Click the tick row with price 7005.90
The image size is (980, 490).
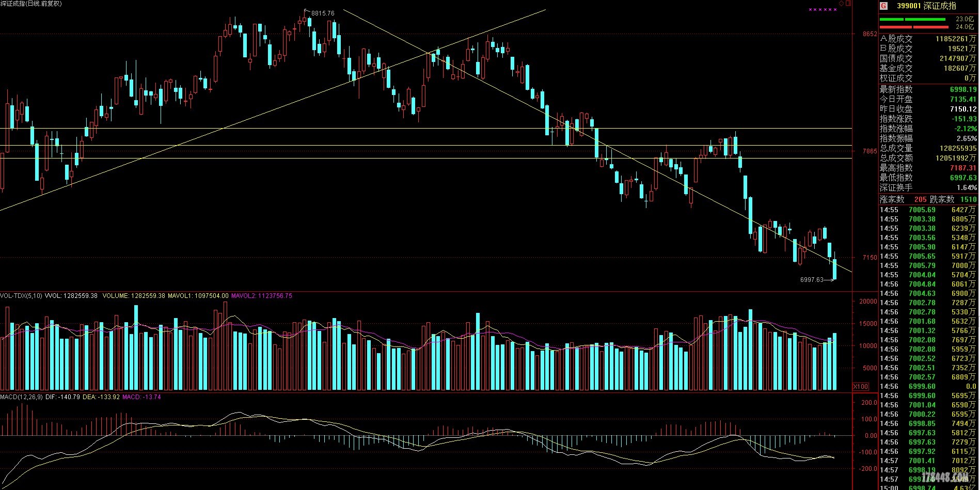pyautogui.click(x=928, y=247)
